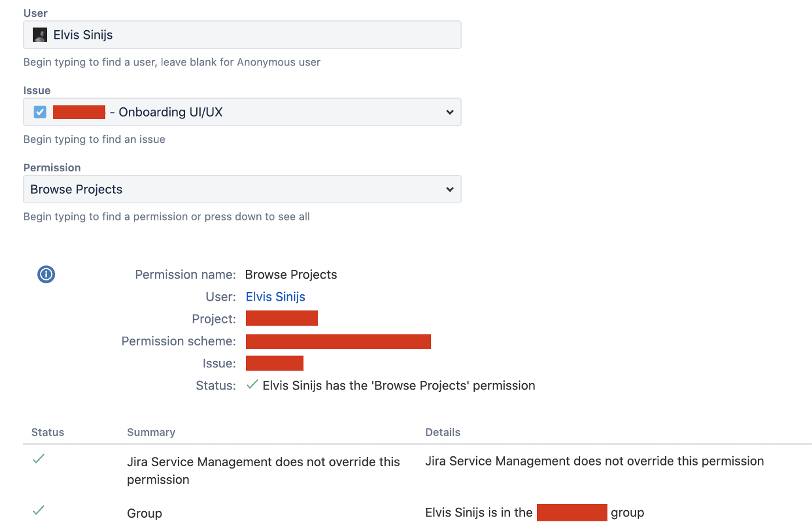812x530 pixels.
Task: Open the Elvis Sinijs user profile link
Action: point(275,297)
